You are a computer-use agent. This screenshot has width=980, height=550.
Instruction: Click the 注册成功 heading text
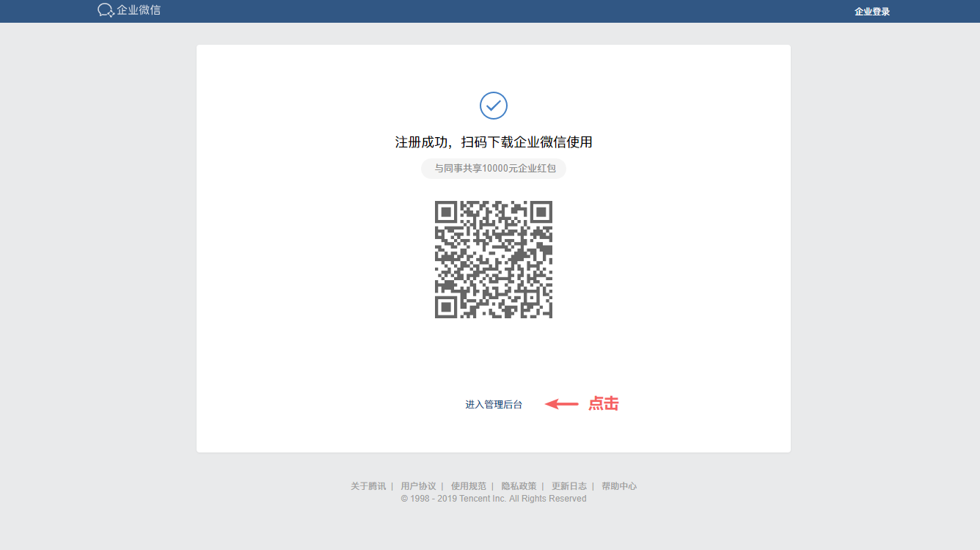[494, 142]
